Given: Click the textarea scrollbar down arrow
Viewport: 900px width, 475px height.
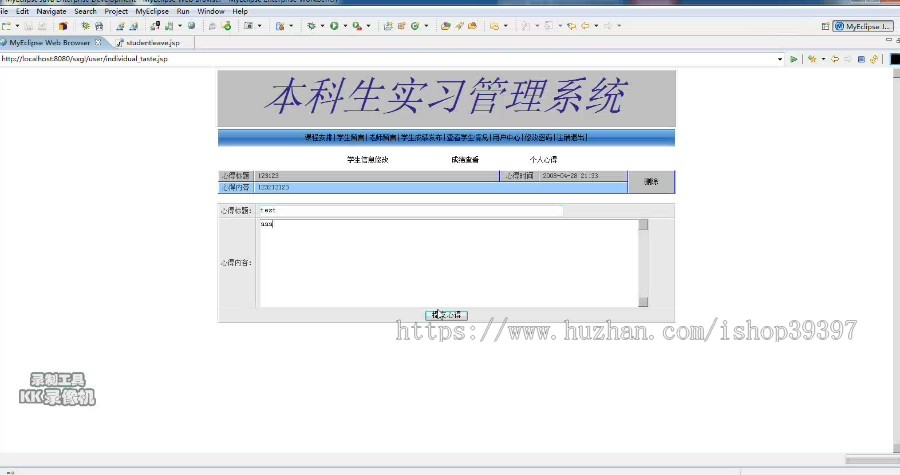Looking at the screenshot, I should (643, 302).
